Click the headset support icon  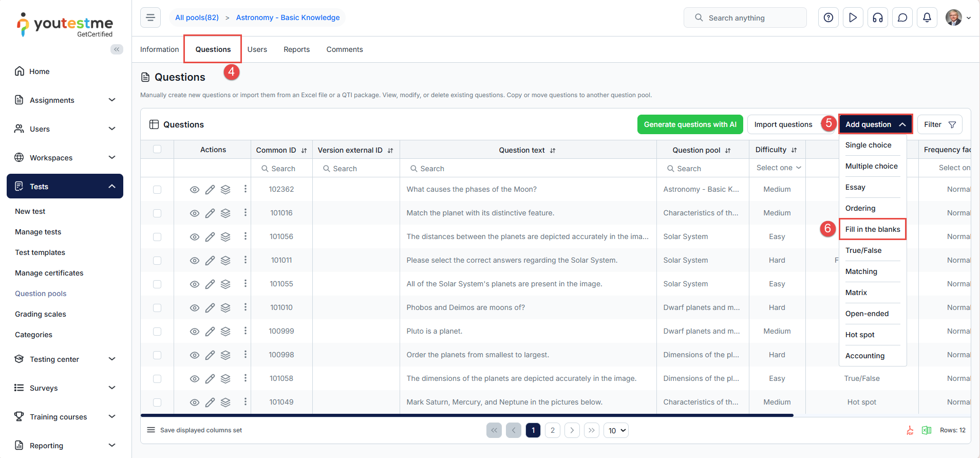click(x=877, y=17)
